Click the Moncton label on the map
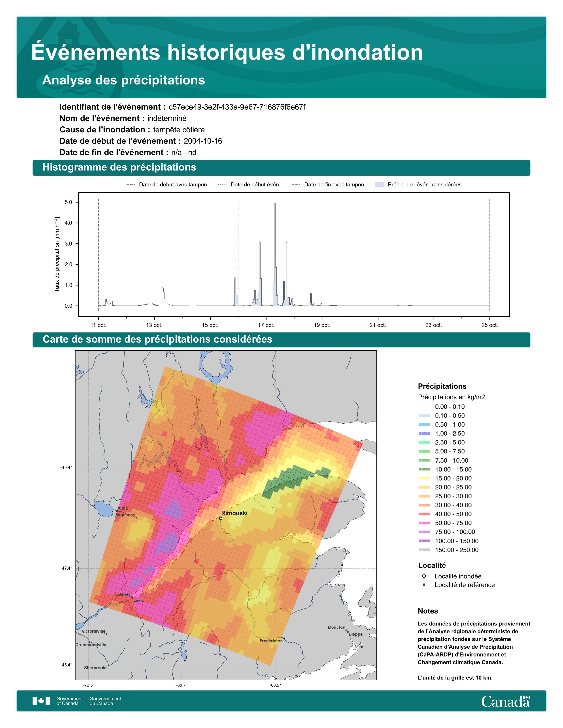This screenshot has width=563, height=728. tap(336, 627)
